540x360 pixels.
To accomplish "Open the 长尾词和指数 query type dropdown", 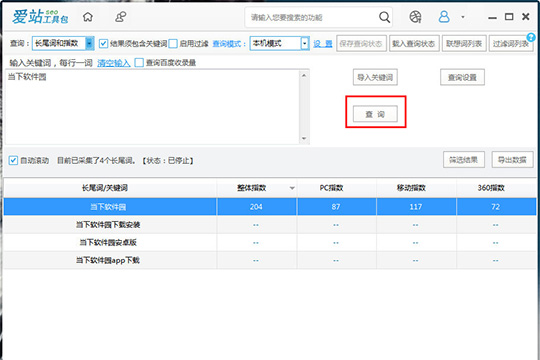I will 63,43.
